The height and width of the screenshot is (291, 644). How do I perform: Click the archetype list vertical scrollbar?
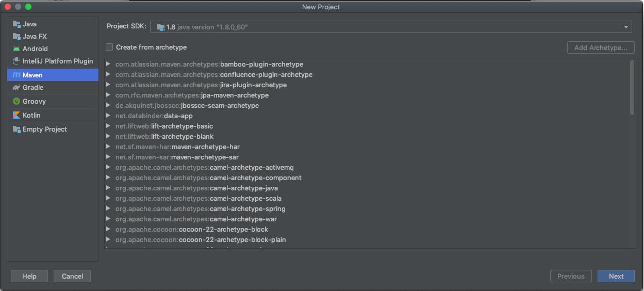click(632, 88)
